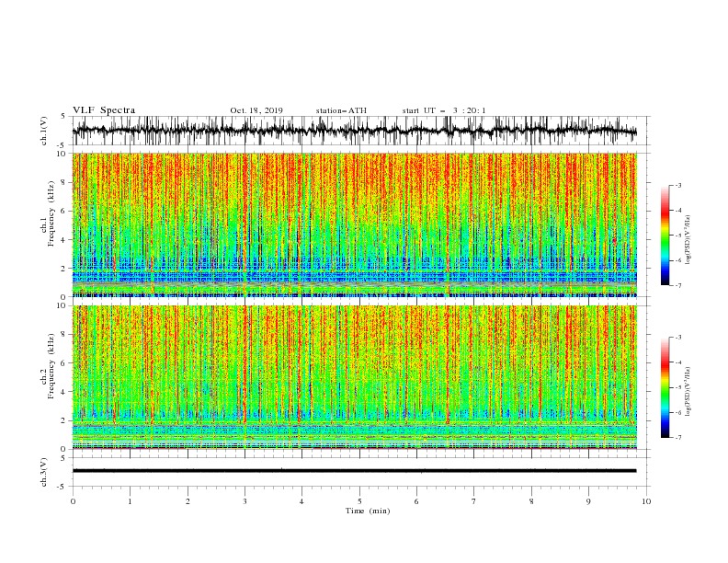Click the "VLF Spectra" plot title
This screenshot has width=728, height=563.
click(x=104, y=110)
